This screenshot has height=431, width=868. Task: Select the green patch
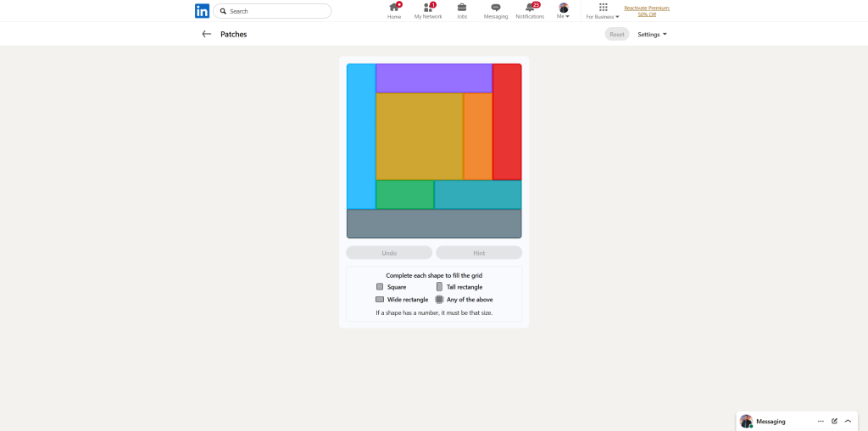(405, 195)
